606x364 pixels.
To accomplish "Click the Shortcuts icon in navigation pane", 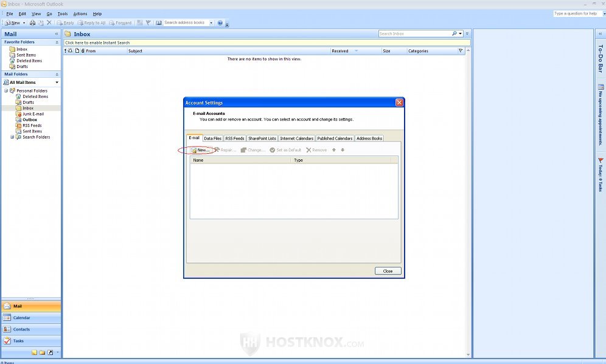I will pos(50,352).
